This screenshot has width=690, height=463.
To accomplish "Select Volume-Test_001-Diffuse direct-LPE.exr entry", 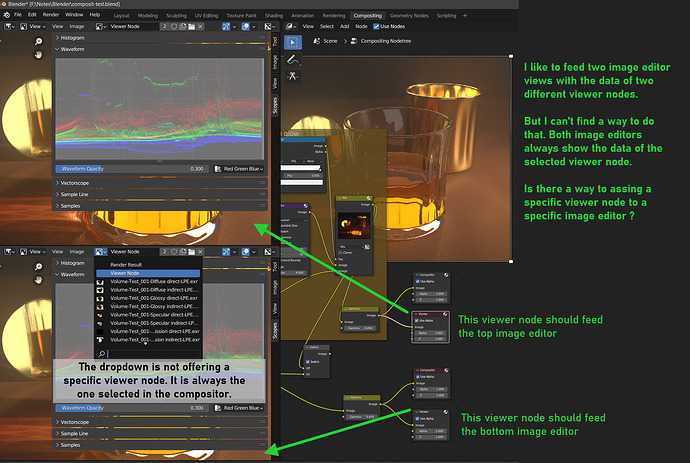I will click(x=148, y=282).
